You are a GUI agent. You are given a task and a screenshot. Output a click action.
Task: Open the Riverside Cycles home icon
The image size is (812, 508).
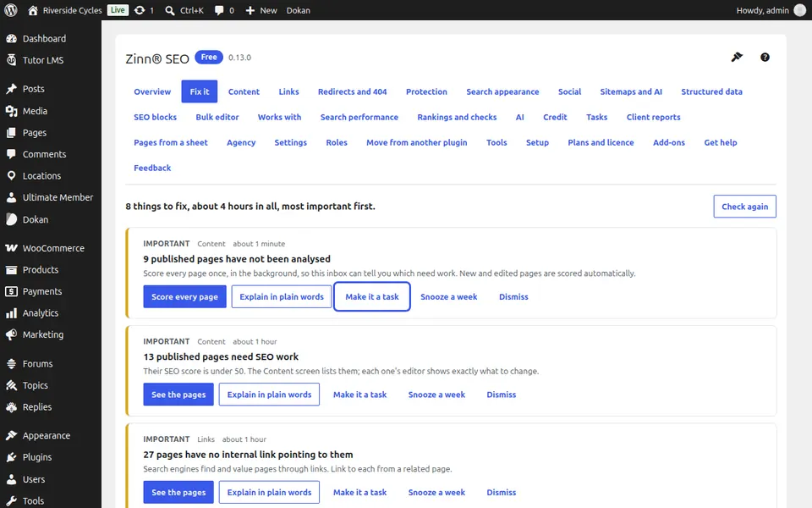(x=33, y=10)
